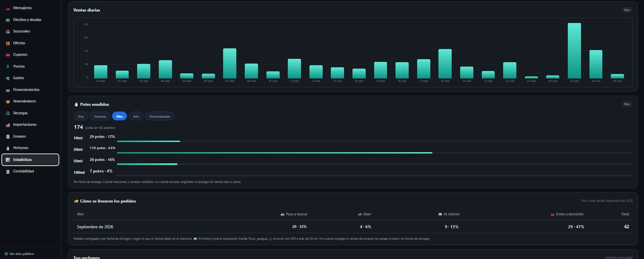Click the 01-sept bar in the chart
Image resolution: width=644 pixels, height=259 pixels.
[101, 72]
